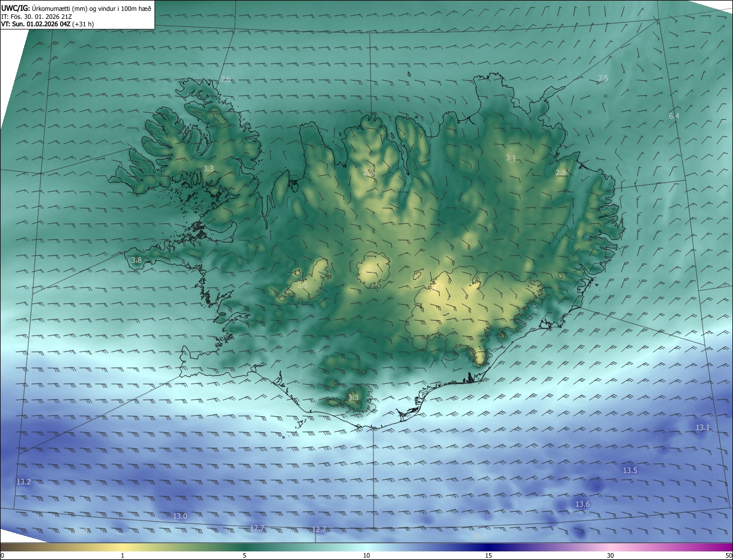Click the colorbar tick label 5

(x=245, y=555)
